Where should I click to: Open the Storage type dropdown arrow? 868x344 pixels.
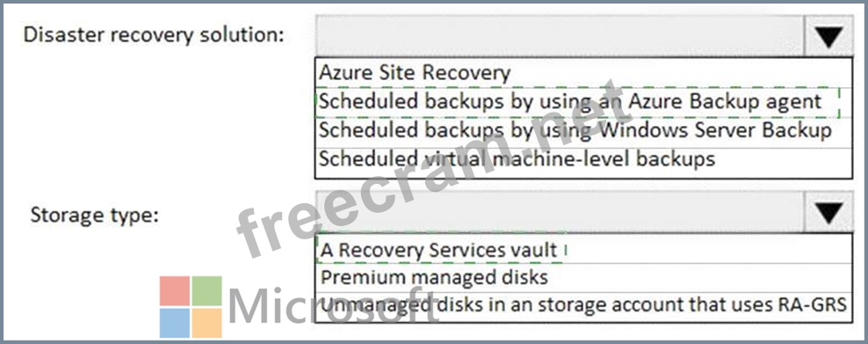[828, 212]
